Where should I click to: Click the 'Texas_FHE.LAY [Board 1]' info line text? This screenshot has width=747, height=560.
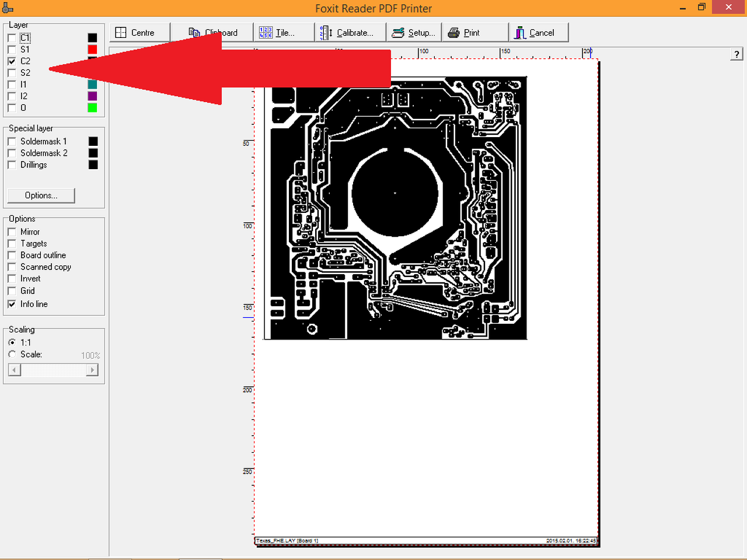tap(288, 541)
